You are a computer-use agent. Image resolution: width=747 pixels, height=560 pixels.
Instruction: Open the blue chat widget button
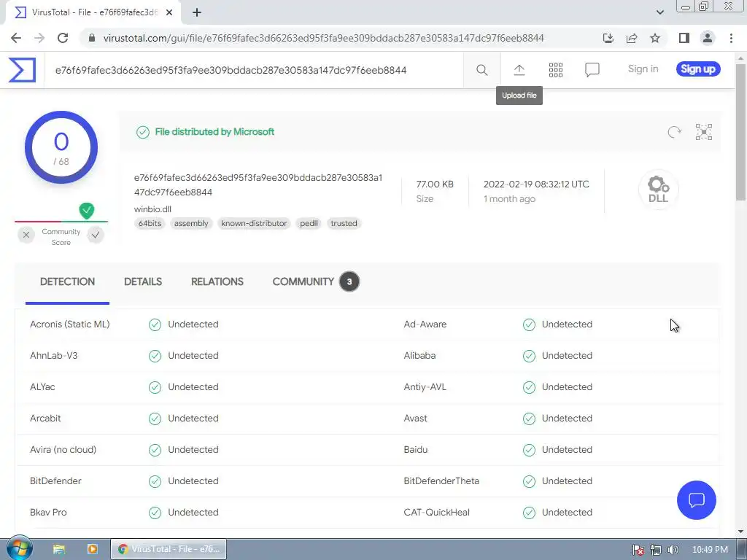(696, 500)
